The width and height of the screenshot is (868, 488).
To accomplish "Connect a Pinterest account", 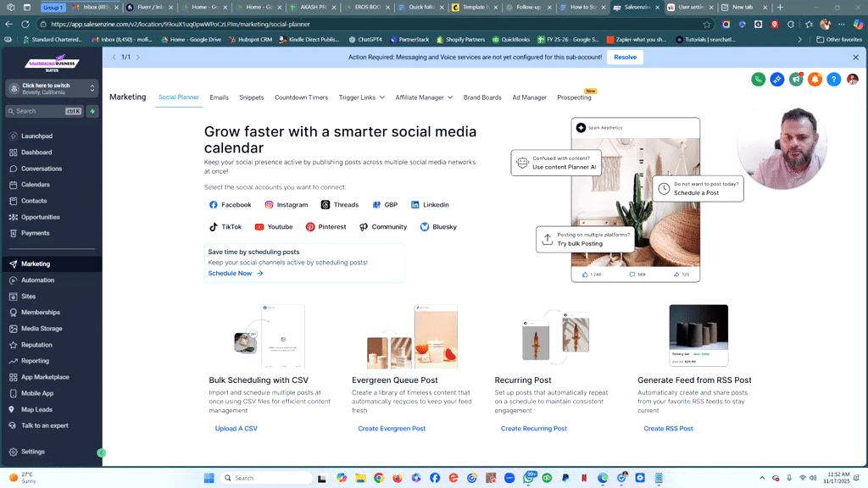I will (325, 227).
